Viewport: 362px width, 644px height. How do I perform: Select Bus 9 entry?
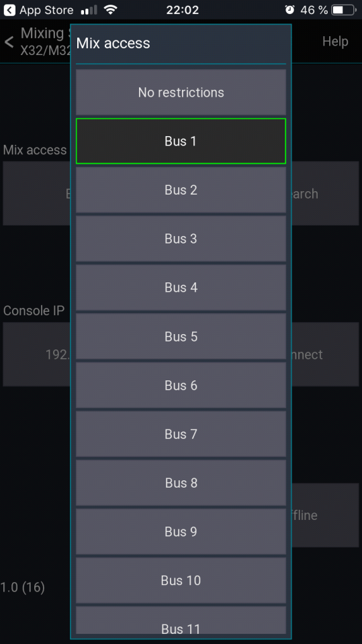coord(181,531)
